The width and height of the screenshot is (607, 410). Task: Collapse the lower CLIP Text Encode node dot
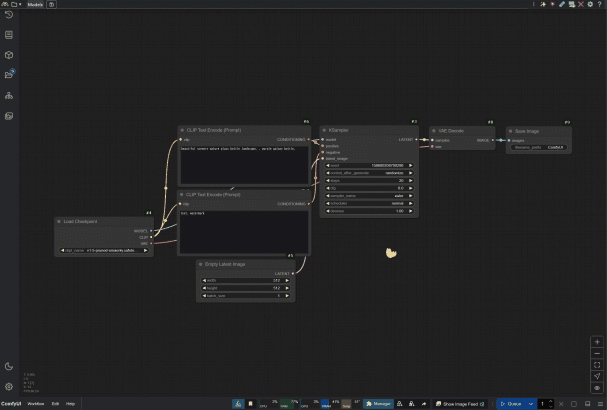182,194
